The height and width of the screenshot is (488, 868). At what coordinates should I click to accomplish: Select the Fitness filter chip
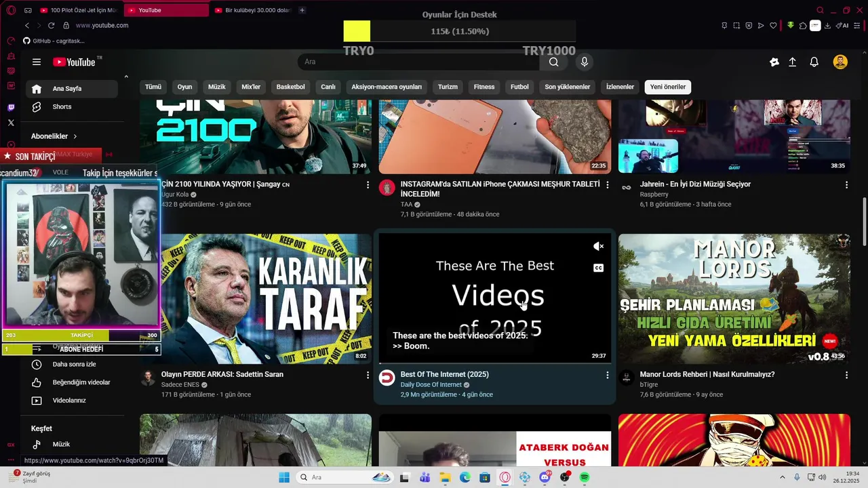coord(484,87)
